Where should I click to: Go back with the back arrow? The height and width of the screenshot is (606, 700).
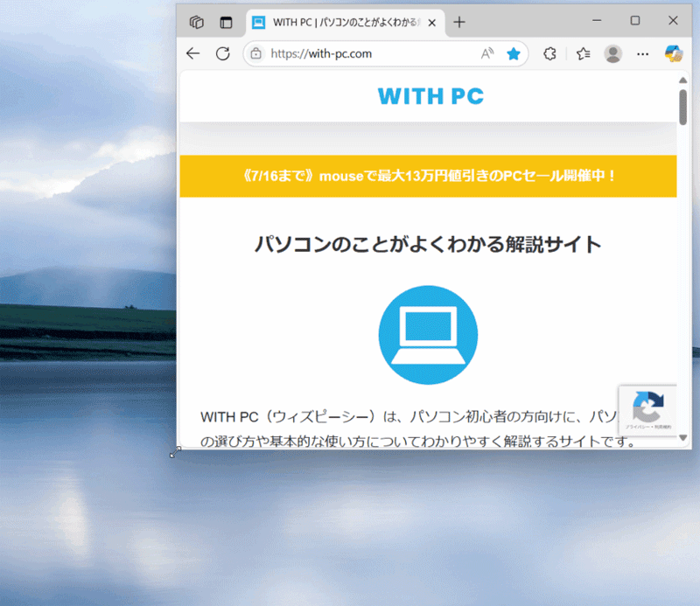[192, 53]
